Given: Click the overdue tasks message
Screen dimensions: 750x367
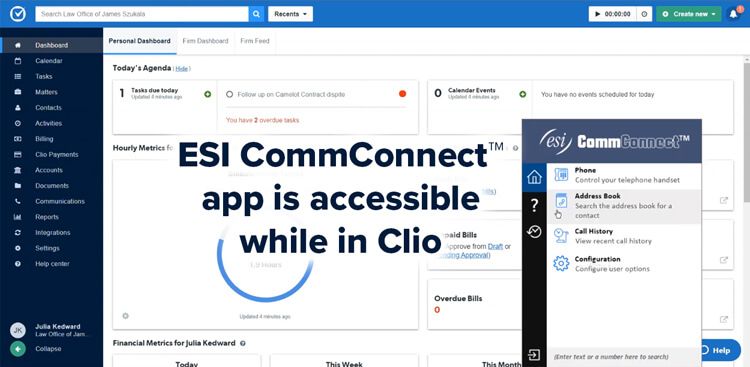Looking at the screenshot, I should pos(263,121).
